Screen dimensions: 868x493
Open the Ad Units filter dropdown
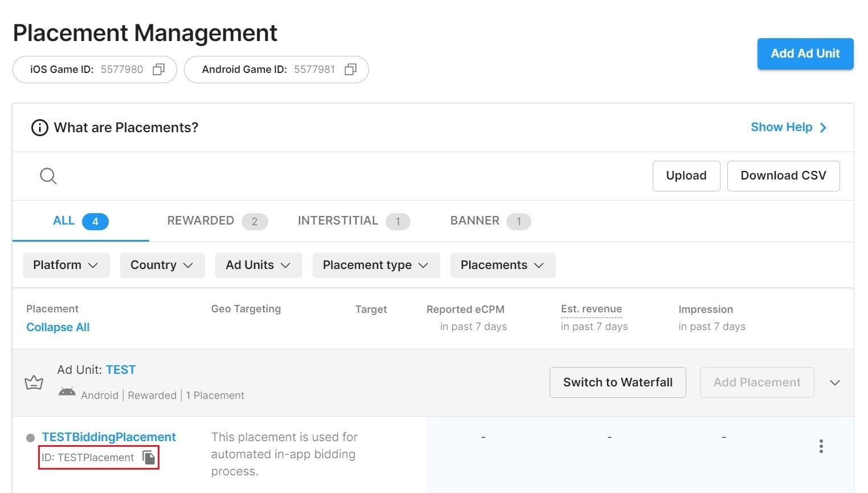click(x=258, y=266)
